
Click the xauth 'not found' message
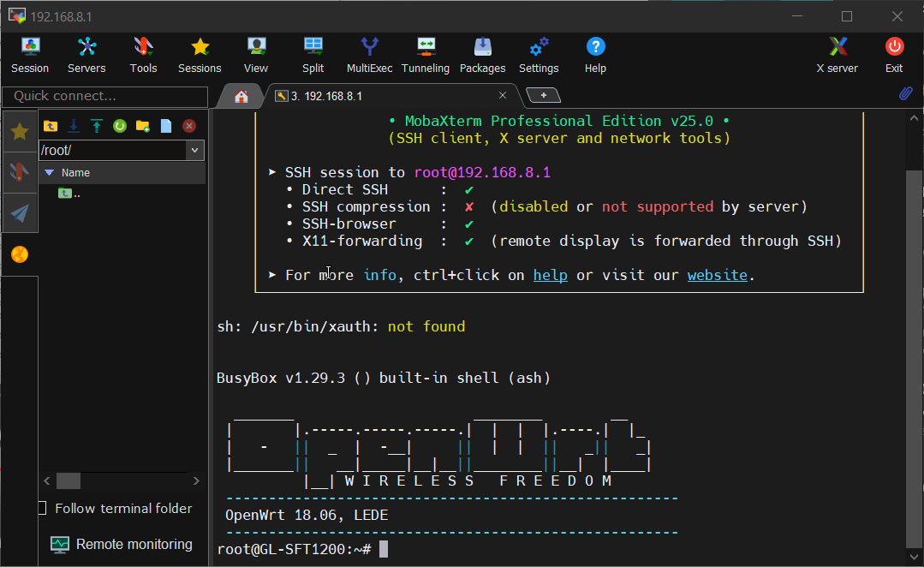[x=426, y=326]
